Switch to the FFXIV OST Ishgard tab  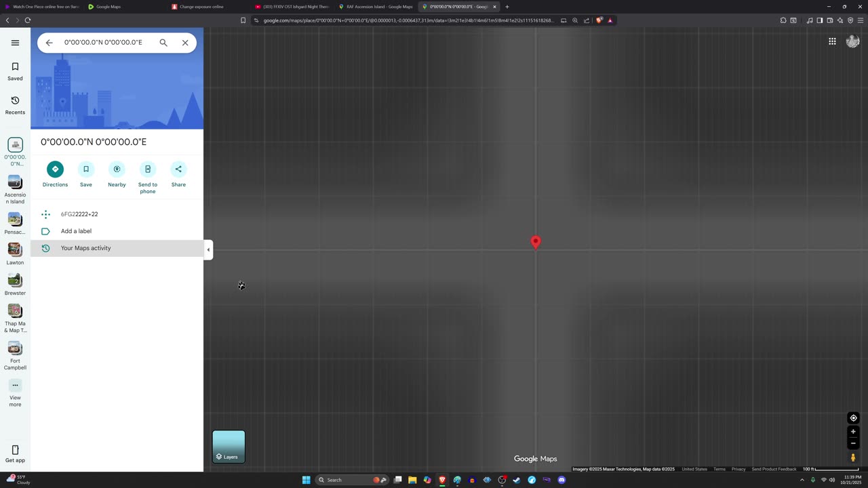pos(292,7)
